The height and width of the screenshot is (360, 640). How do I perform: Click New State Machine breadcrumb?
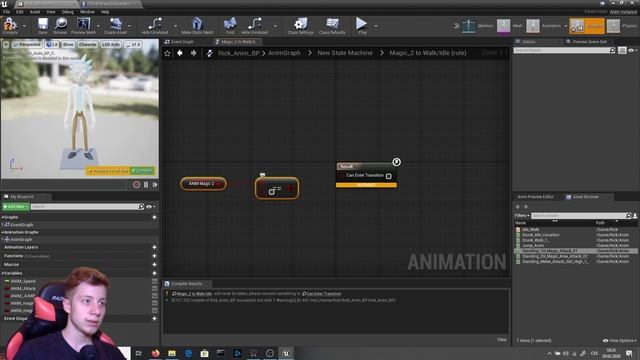(x=345, y=53)
